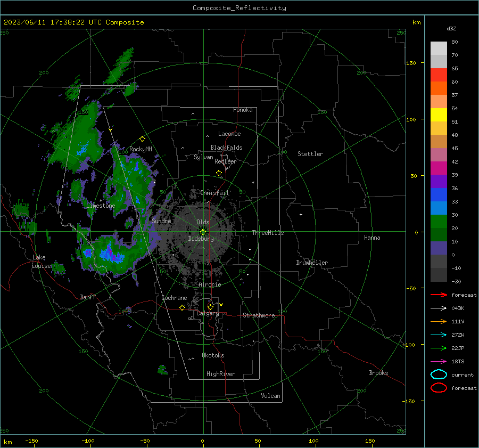Image resolution: width=479 pixels, height=448 pixels.
Task: Click the Ponoka city label
Action: point(243,110)
